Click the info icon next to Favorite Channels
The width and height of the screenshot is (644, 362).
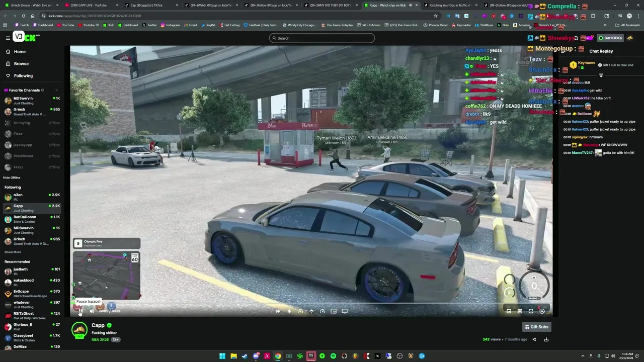(42, 90)
